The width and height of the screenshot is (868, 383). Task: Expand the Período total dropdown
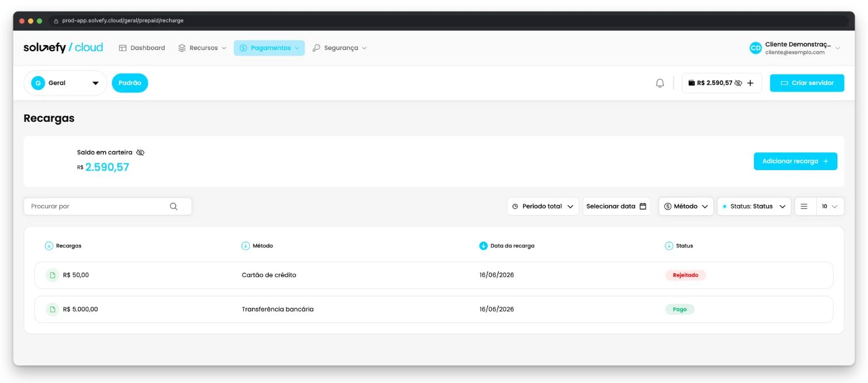click(x=543, y=206)
